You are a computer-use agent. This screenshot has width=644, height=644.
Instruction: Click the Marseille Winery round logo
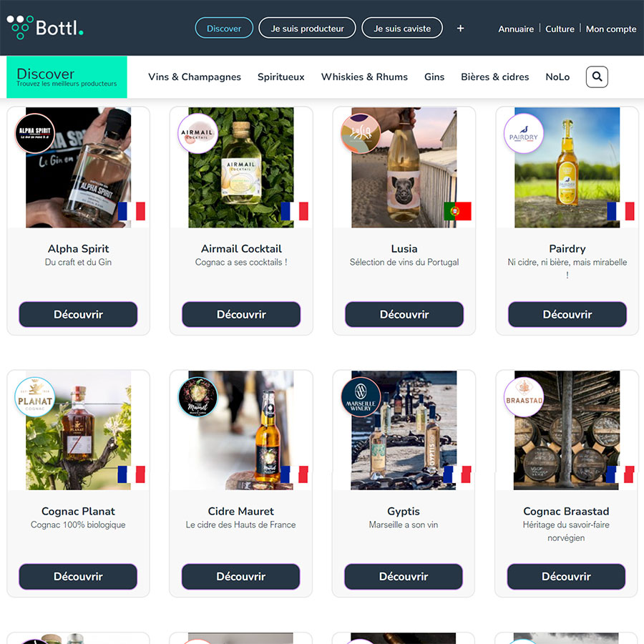click(361, 396)
